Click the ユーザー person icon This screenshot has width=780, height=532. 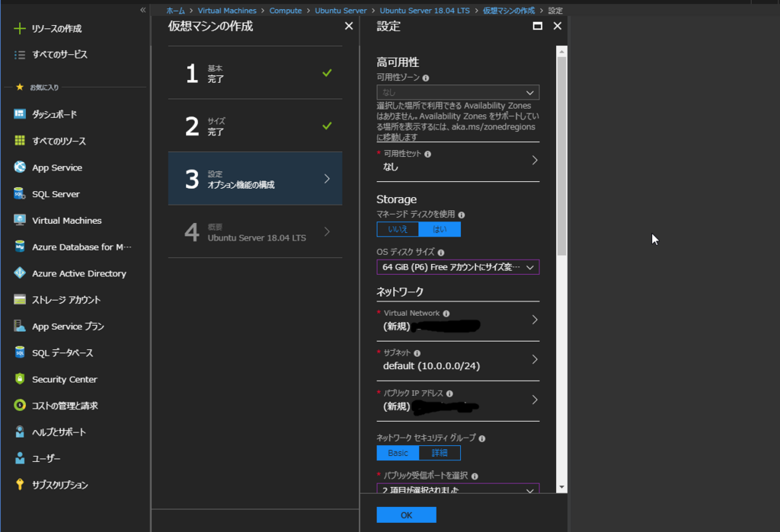(19, 458)
